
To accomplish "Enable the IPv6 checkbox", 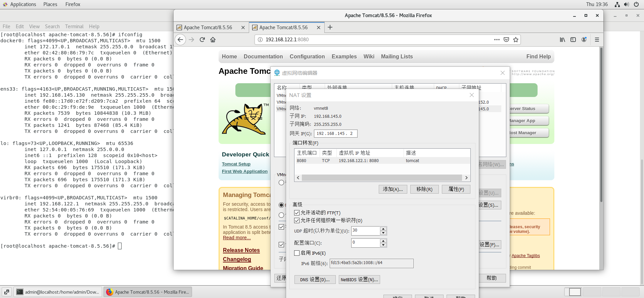I will point(297,253).
